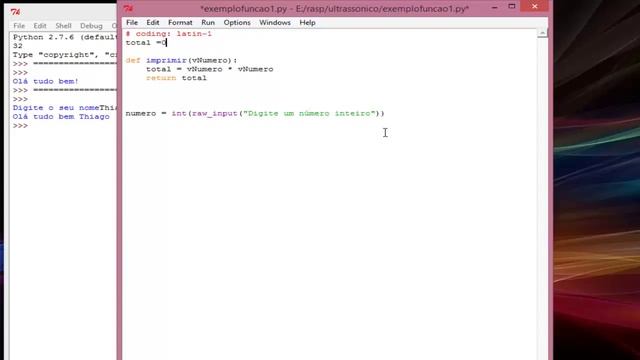Image resolution: width=640 pixels, height=360 pixels.
Task: Click the 'Python 2.7.6' line in the shell
Action: [64, 37]
